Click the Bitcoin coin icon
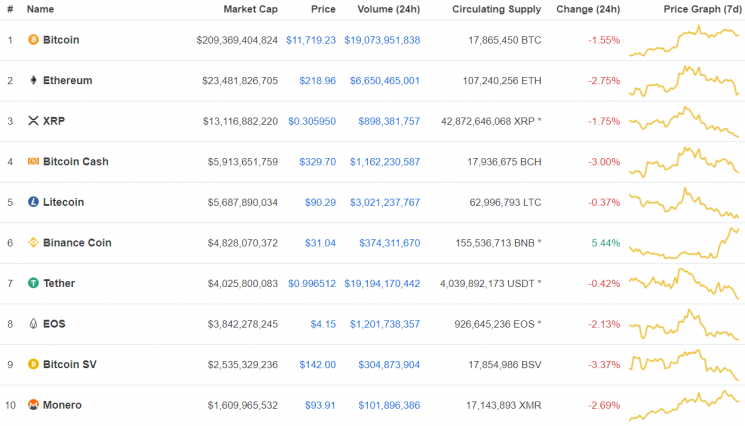 click(33, 40)
